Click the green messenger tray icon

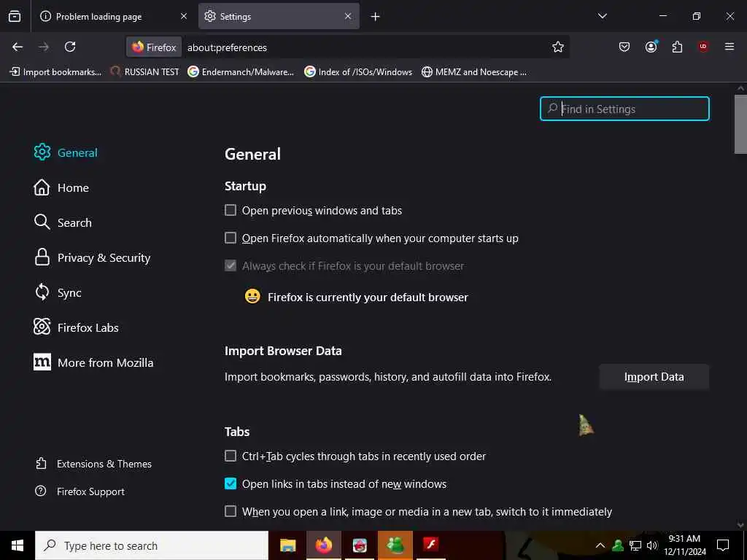[x=618, y=545]
